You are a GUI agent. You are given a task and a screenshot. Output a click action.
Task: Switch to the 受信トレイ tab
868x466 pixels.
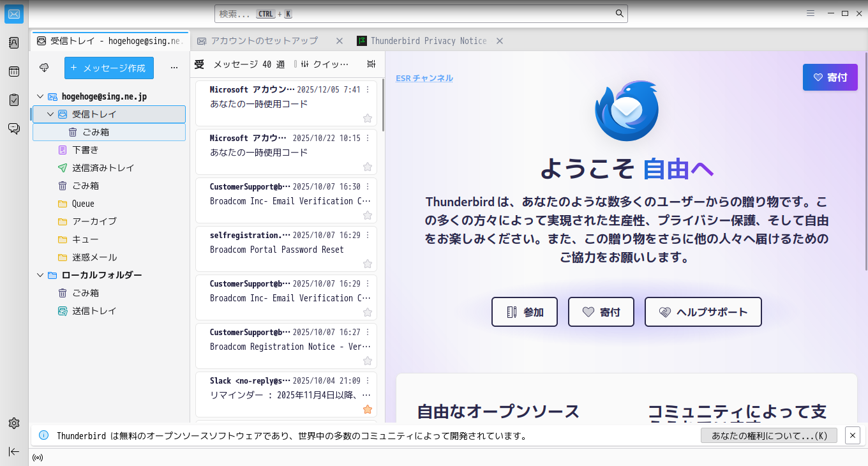[110, 41]
